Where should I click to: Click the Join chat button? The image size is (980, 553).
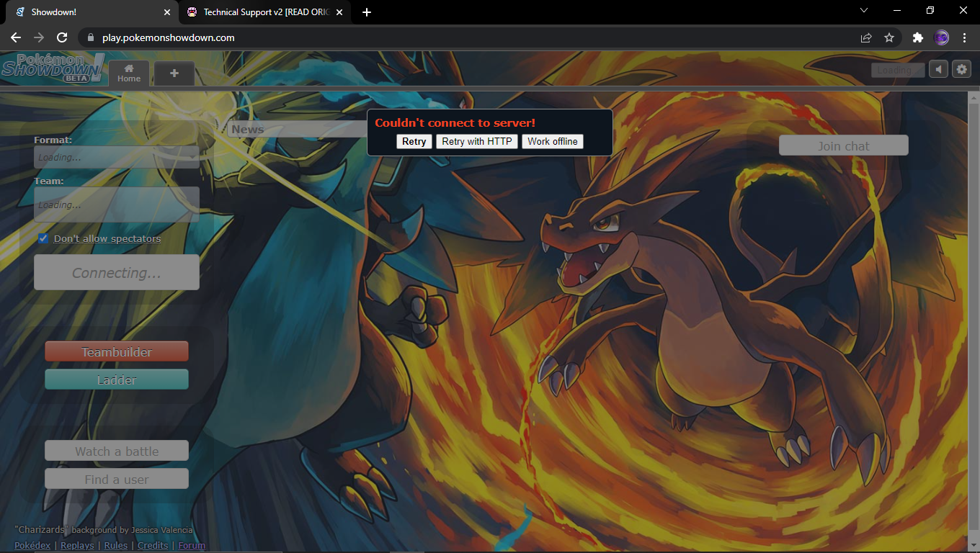(x=844, y=145)
